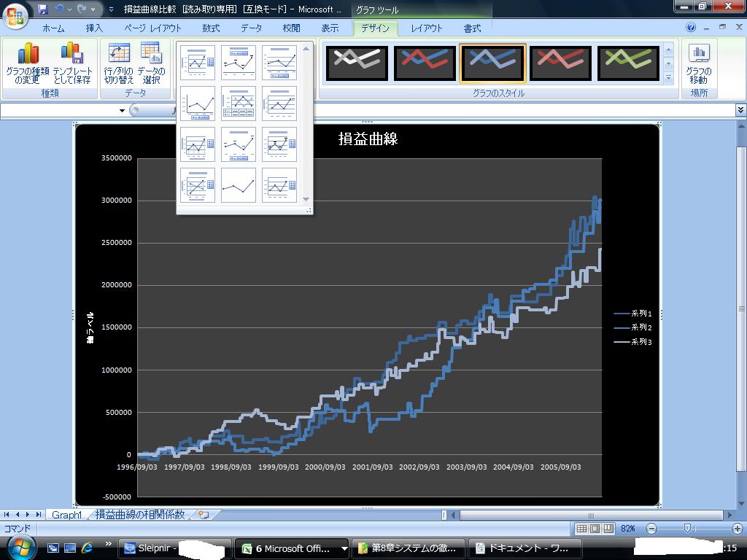
Task: Click グラフの移動 move chart icon
Action: pos(699,63)
